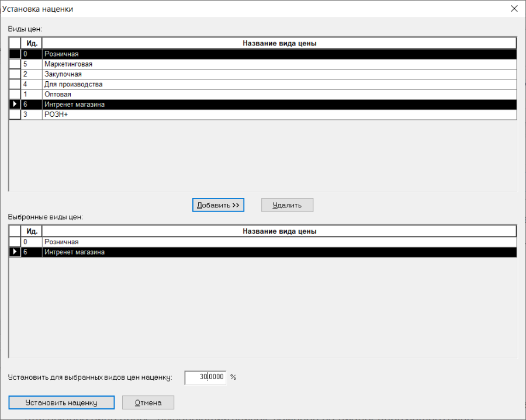Click the Удалить button
This screenshot has height=420, width=526.
click(x=287, y=205)
